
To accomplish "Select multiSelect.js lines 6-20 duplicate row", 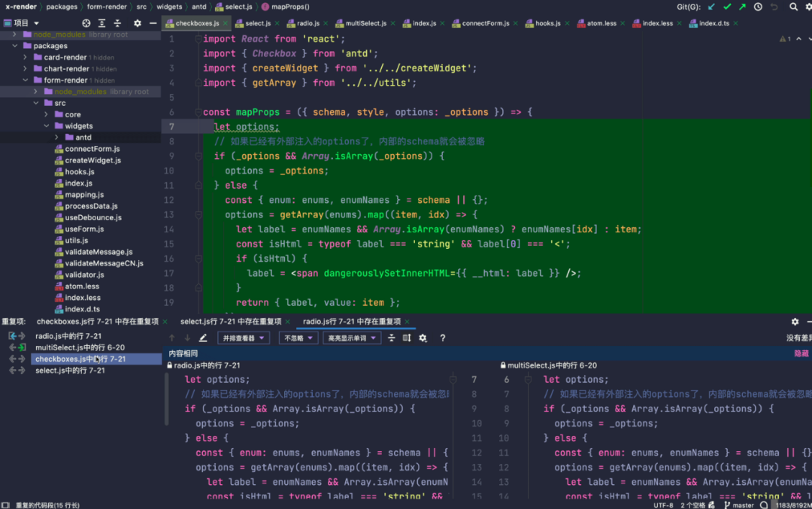I will pyautogui.click(x=80, y=347).
